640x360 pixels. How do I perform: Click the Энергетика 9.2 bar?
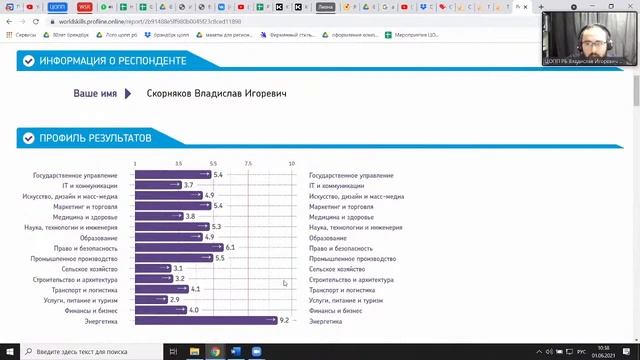(206, 320)
